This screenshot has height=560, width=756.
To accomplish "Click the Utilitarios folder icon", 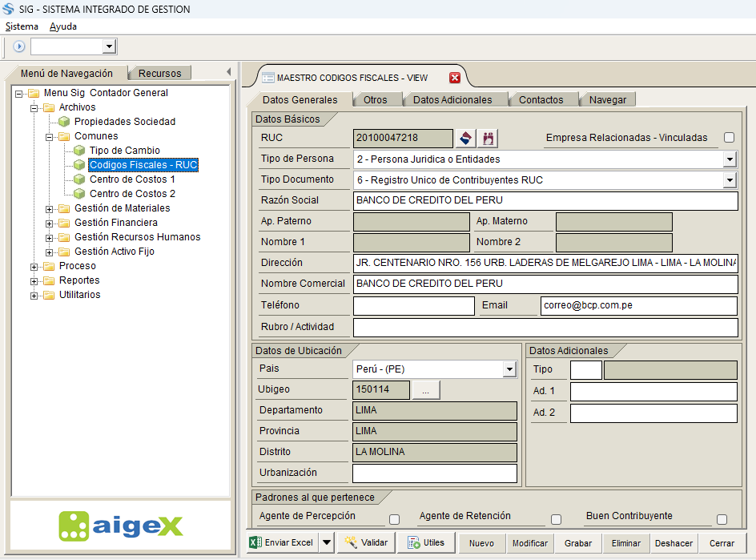I will (x=49, y=295).
